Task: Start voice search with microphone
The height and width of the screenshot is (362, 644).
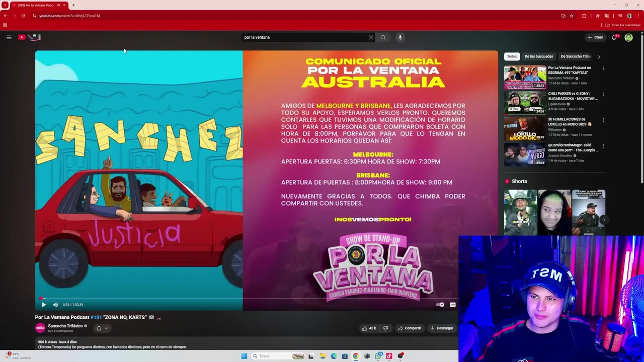Action: [400, 37]
